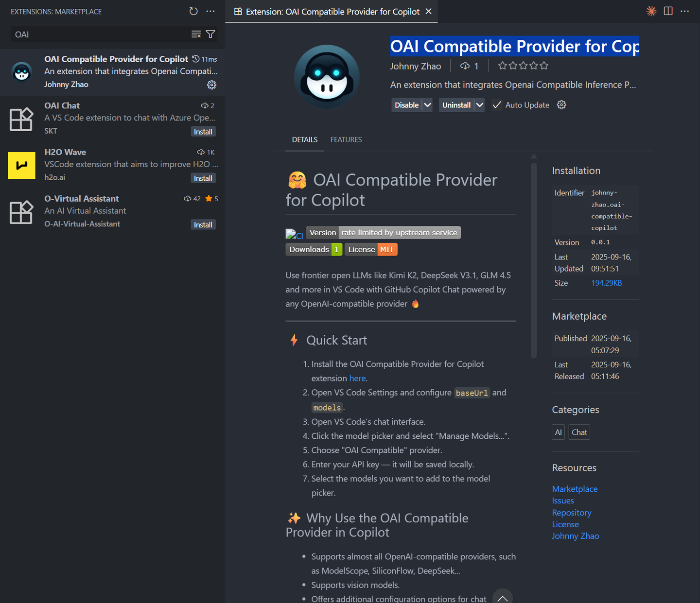Switch to the FEATURES tab
The width and height of the screenshot is (700, 603).
(346, 139)
